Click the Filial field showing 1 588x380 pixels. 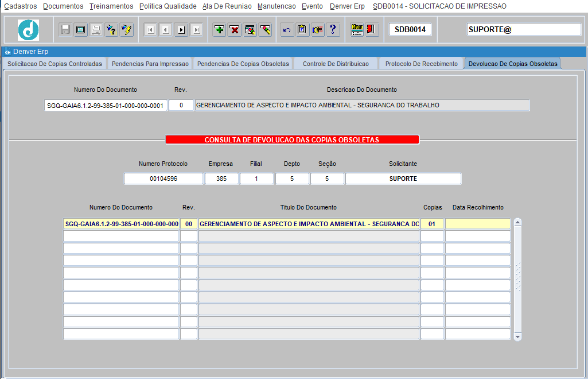coord(256,179)
